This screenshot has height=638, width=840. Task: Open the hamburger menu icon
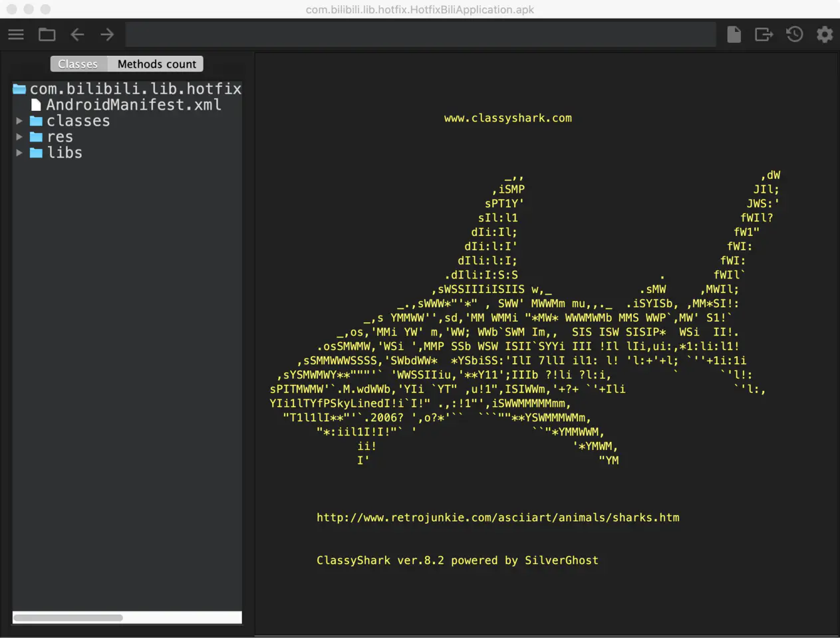coord(16,35)
